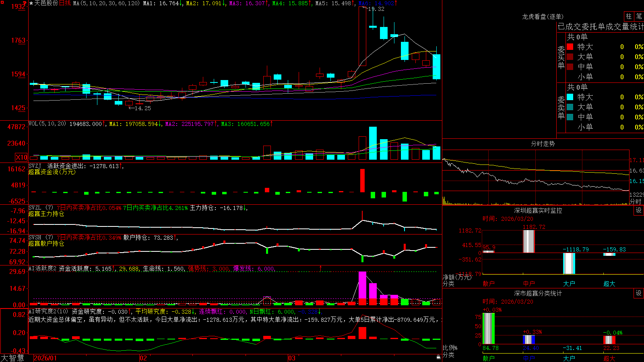Click the large red 超赢资金流 inflow bar
The width and height of the screenshot is (644, 362).
tap(362, 181)
